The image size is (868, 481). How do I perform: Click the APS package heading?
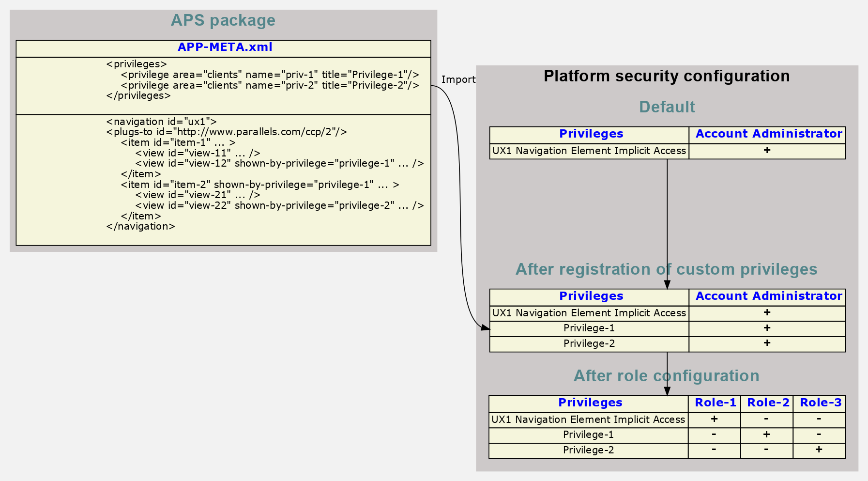(x=223, y=20)
